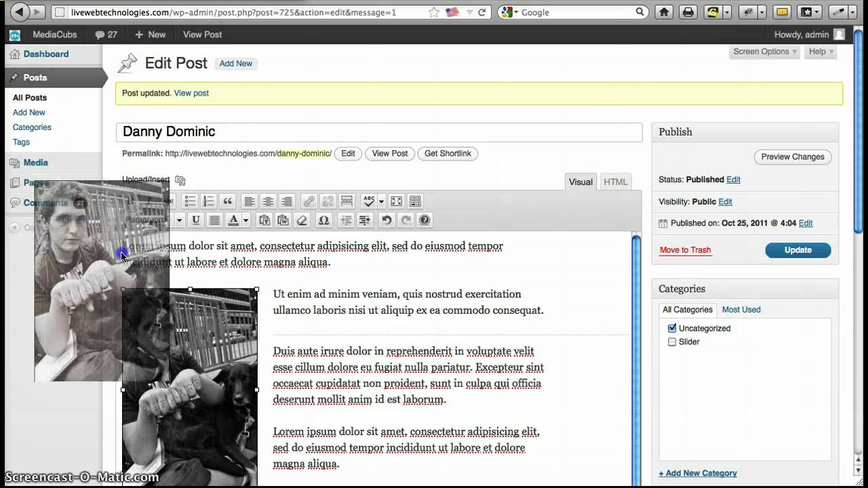The image size is (868, 488).
Task: Bookmark this page with the star
Action: point(434,12)
